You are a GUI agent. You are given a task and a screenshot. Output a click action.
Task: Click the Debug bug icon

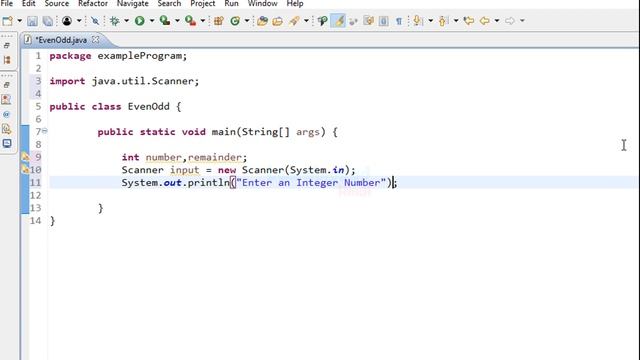[x=115, y=21]
